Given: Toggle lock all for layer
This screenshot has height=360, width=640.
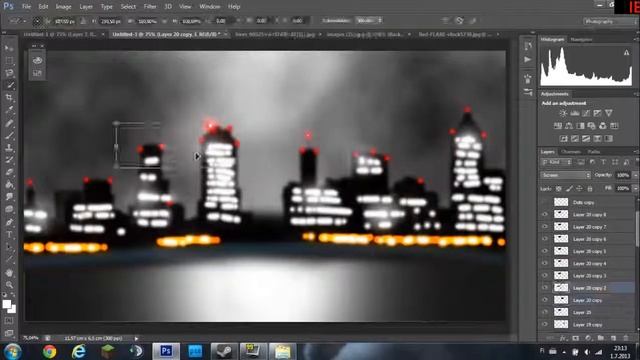Looking at the screenshot, I should [x=590, y=189].
